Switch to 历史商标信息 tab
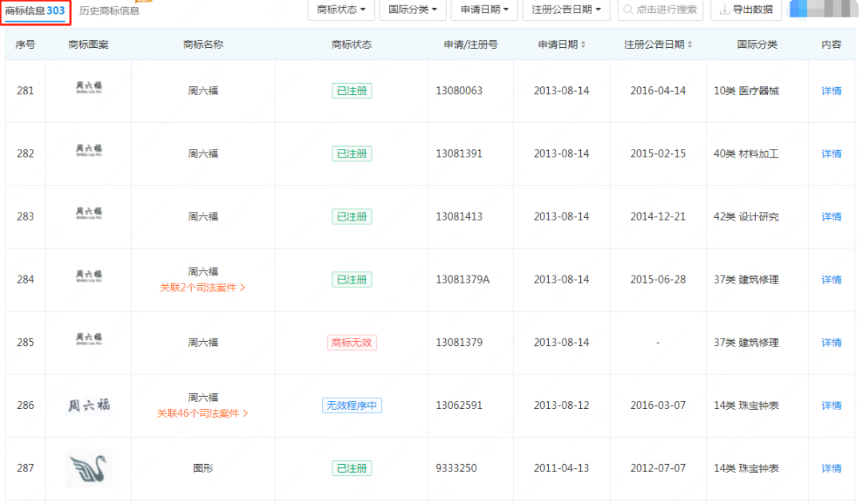This screenshot has height=504, width=863. tap(109, 10)
